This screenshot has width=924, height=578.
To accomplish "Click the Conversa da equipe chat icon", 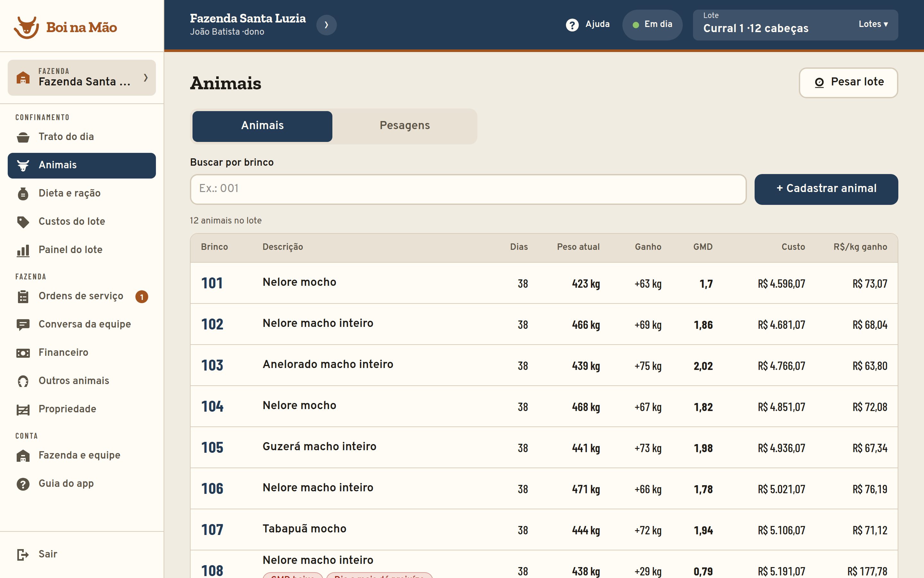I will (x=23, y=325).
